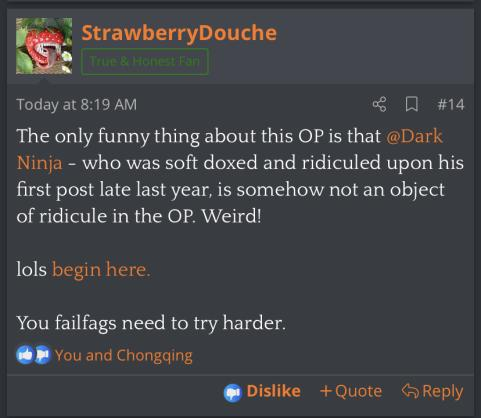Click the share post icon
This screenshot has height=418, width=481.
point(380,104)
